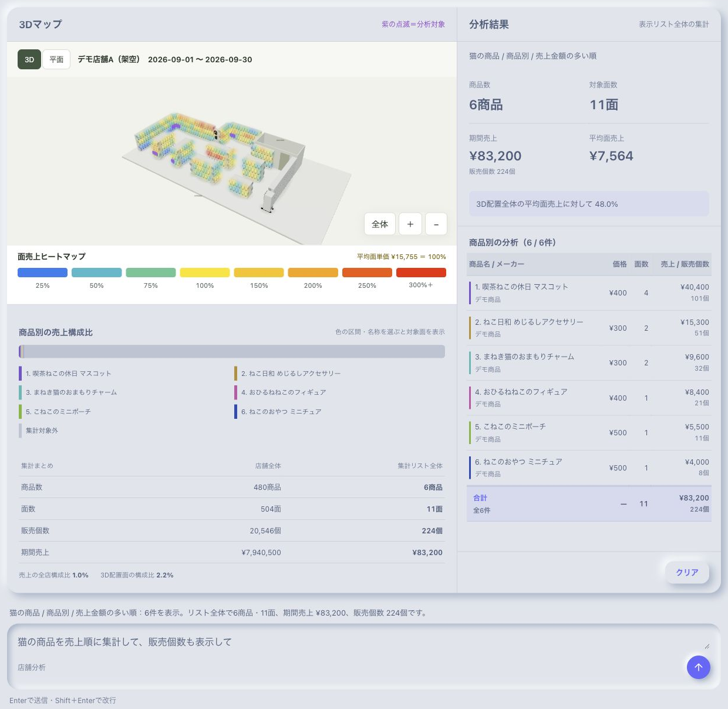This screenshot has height=709, width=728.
Task: Select the 50% teal heatmap swatch
Action: coord(96,273)
